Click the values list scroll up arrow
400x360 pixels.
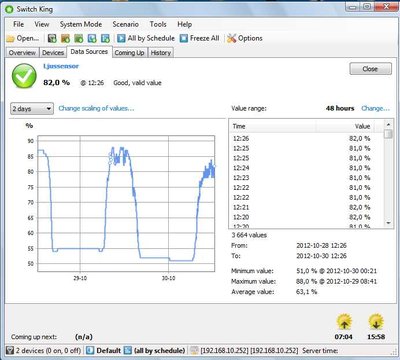pos(388,124)
